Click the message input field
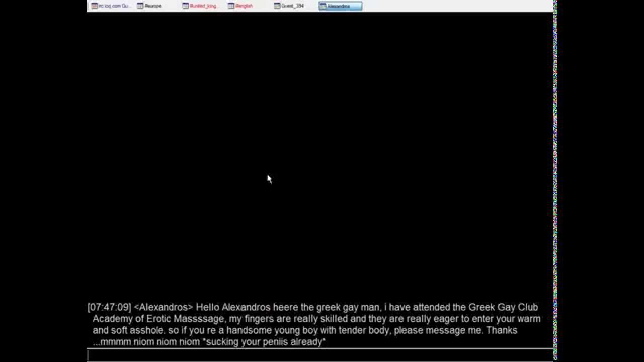 click(x=320, y=354)
